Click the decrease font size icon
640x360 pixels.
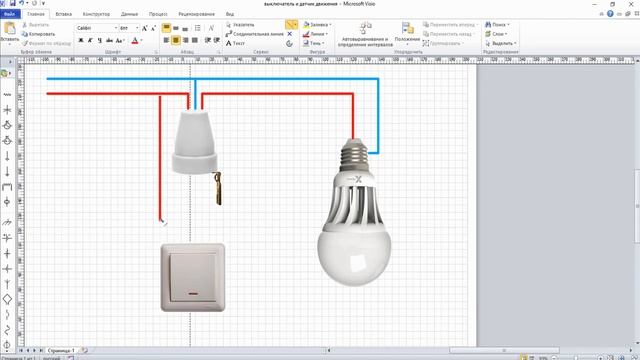[x=153, y=28]
